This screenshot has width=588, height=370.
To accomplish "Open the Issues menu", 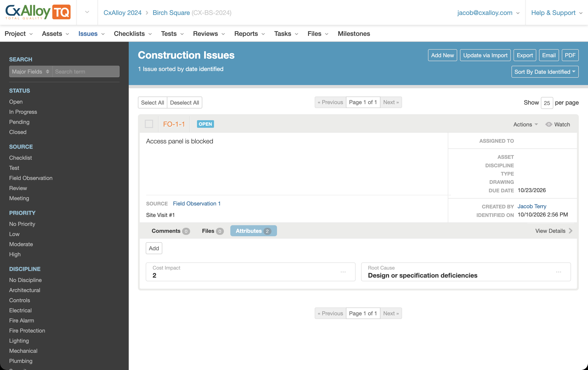I will 91,33.
